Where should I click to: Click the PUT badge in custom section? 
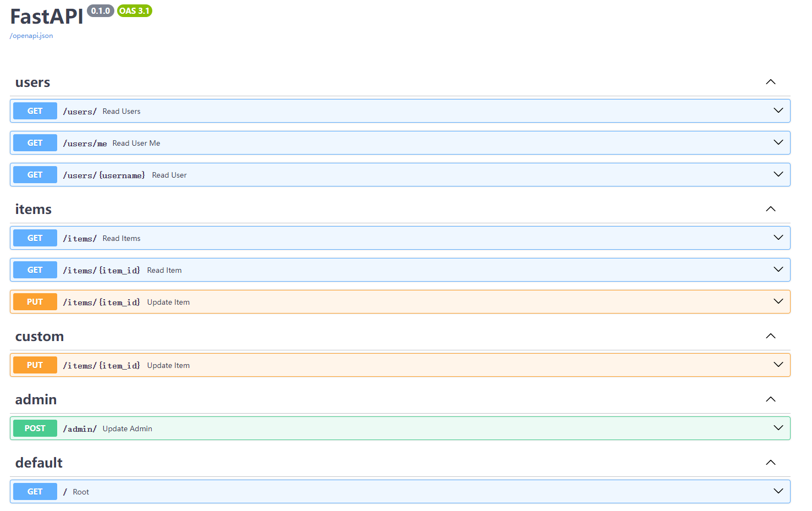point(35,365)
